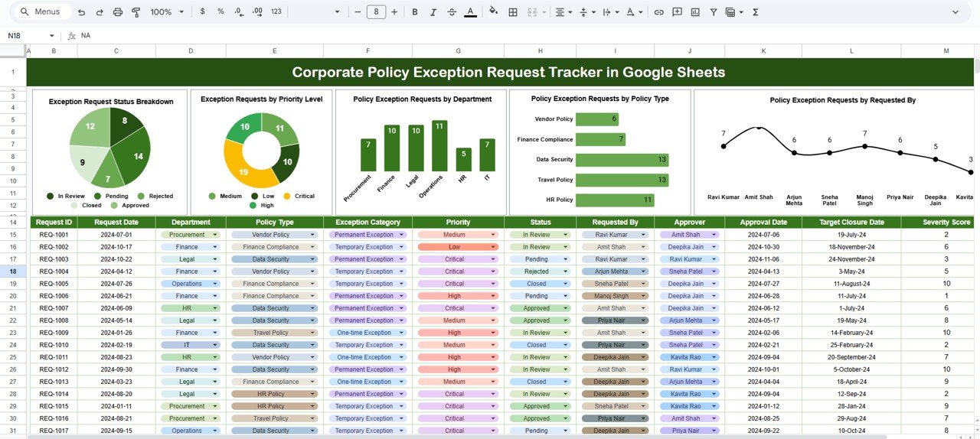Open the filter views table icon
The width and height of the screenshot is (980, 439).
(x=733, y=12)
